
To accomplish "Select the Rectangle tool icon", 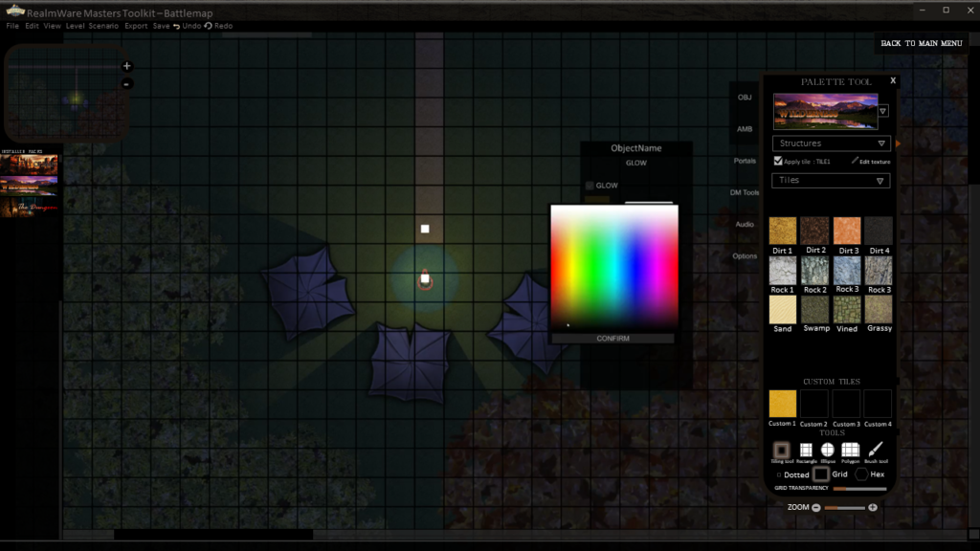I will point(806,450).
